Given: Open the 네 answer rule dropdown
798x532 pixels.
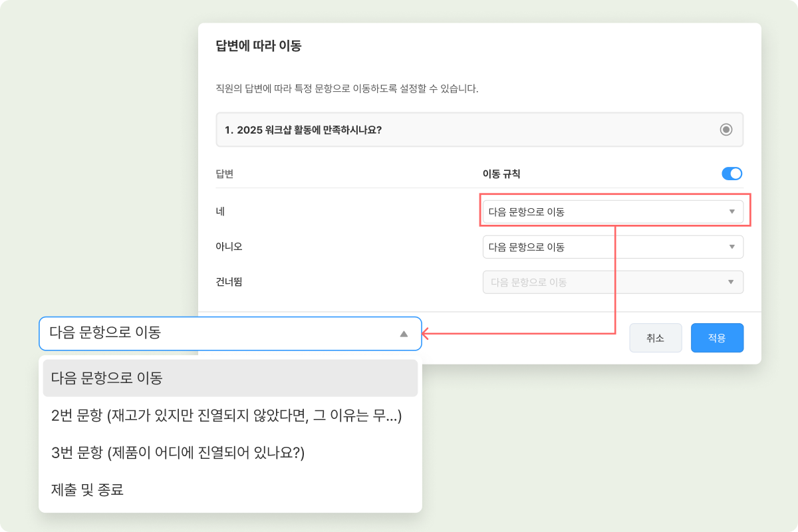Looking at the screenshot, I should 613,211.
